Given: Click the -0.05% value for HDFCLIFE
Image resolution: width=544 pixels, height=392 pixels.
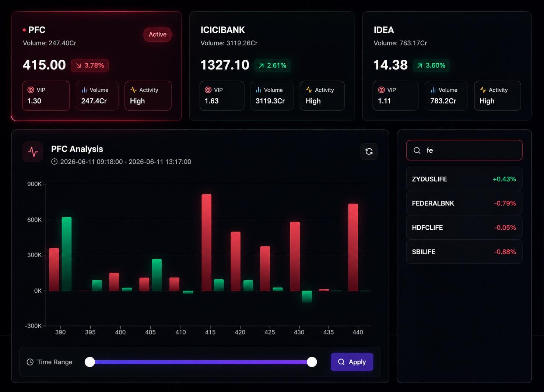Looking at the screenshot, I should tap(505, 227).
